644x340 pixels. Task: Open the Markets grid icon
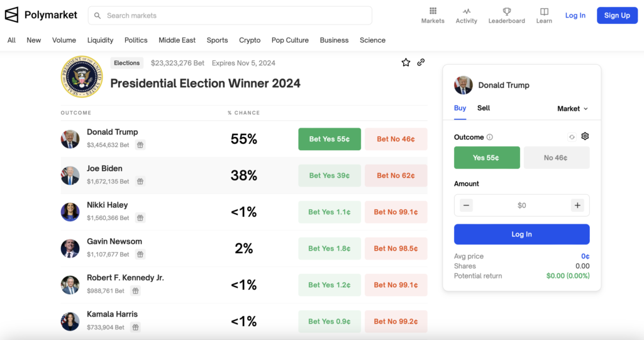point(433,11)
